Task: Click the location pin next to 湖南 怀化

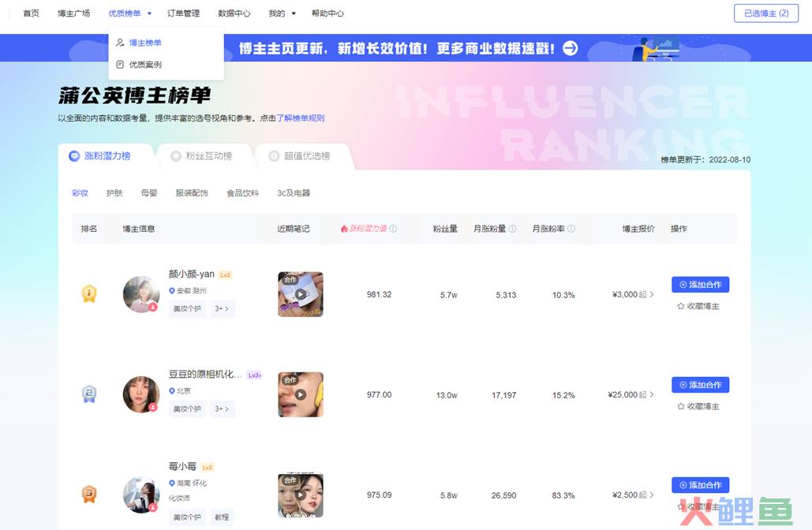Action: pyautogui.click(x=172, y=483)
